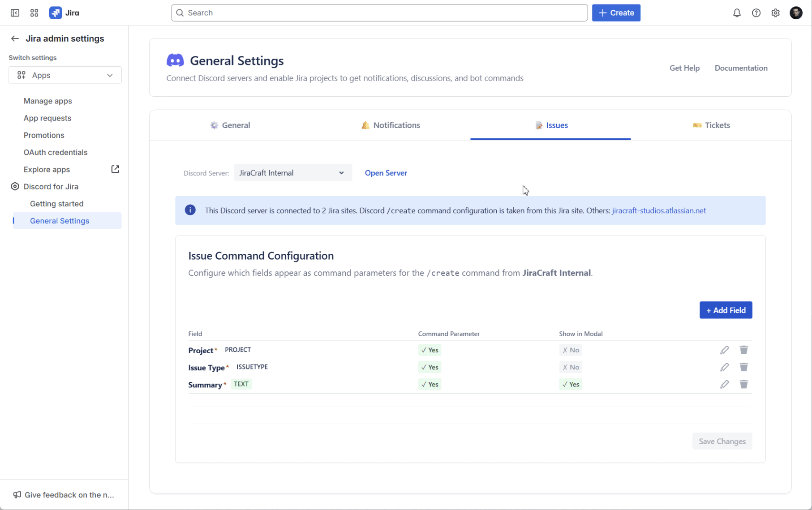Open the Discord Server dropdown
The image size is (812, 510).
pos(292,173)
